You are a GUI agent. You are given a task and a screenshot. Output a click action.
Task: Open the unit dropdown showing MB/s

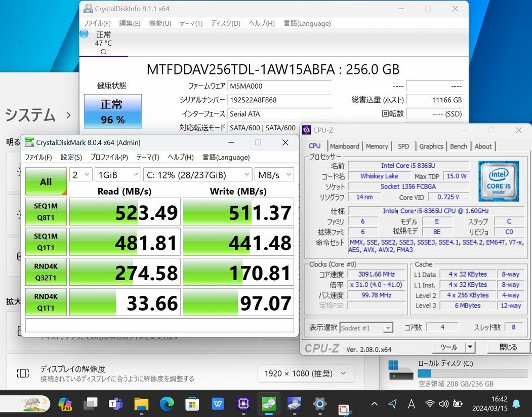(274, 175)
